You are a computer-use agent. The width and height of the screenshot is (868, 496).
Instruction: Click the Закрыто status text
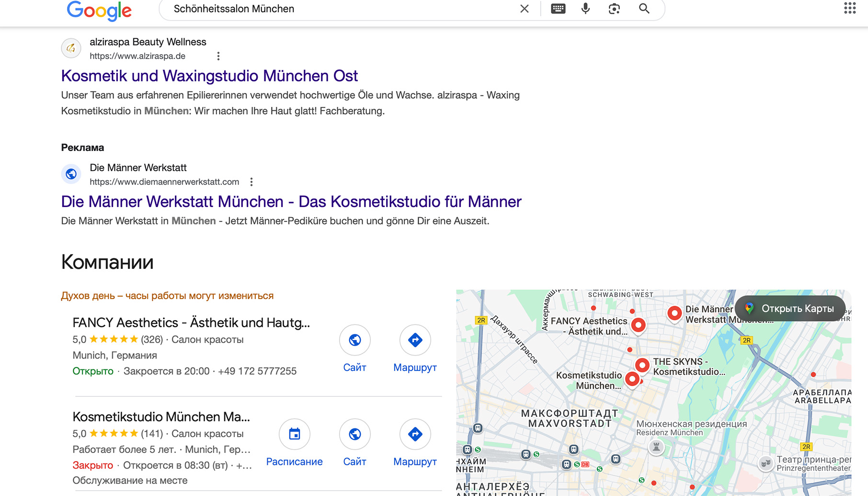pyautogui.click(x=93, y=465)
